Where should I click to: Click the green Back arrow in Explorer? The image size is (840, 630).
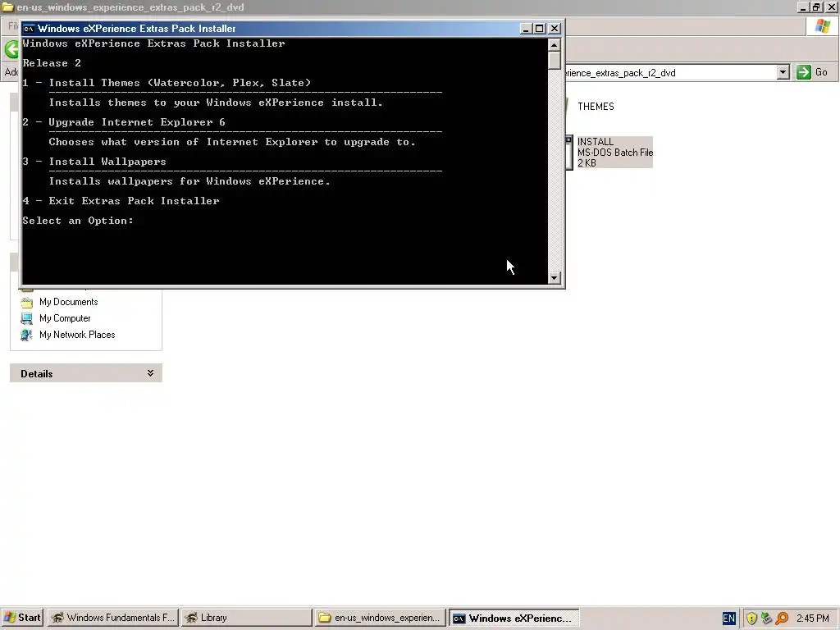coord(13,49)
